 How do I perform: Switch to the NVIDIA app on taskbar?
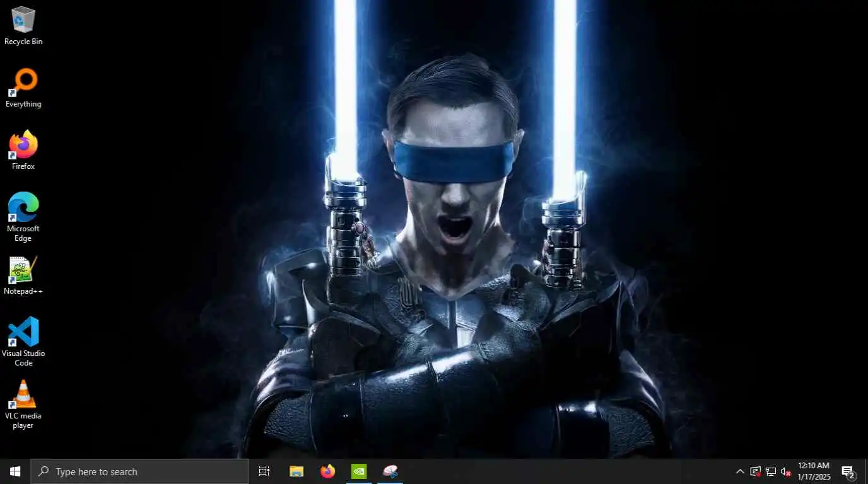[359, 471]
